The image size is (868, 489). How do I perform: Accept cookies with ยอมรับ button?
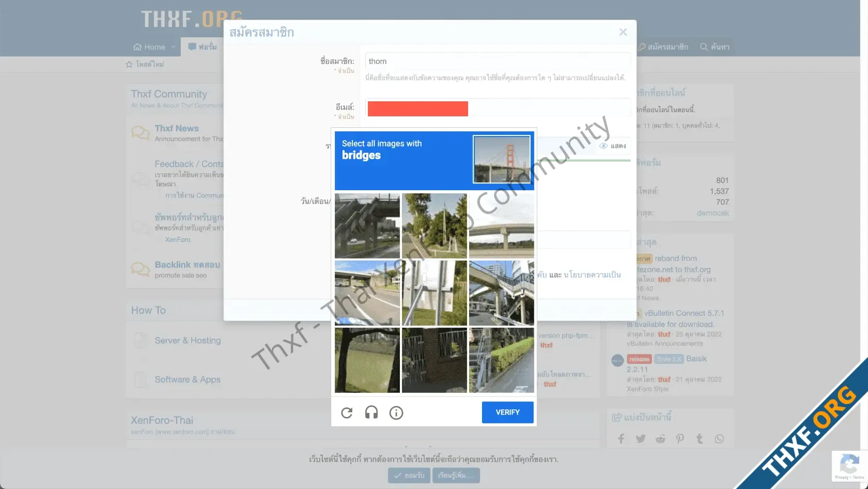[409, 475]
